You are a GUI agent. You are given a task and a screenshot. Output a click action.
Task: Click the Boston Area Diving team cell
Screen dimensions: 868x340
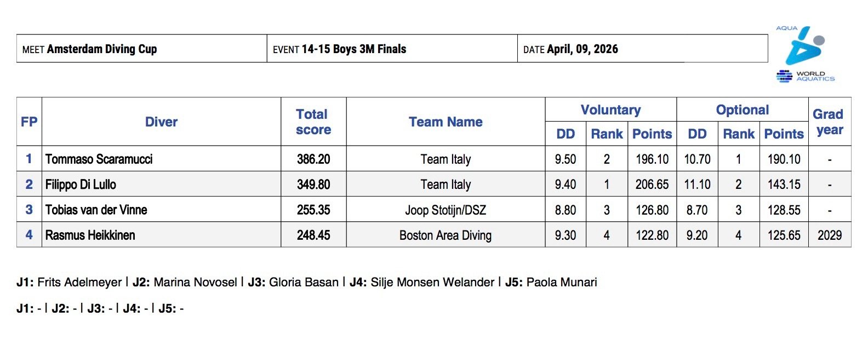click(x=445, y=235)
